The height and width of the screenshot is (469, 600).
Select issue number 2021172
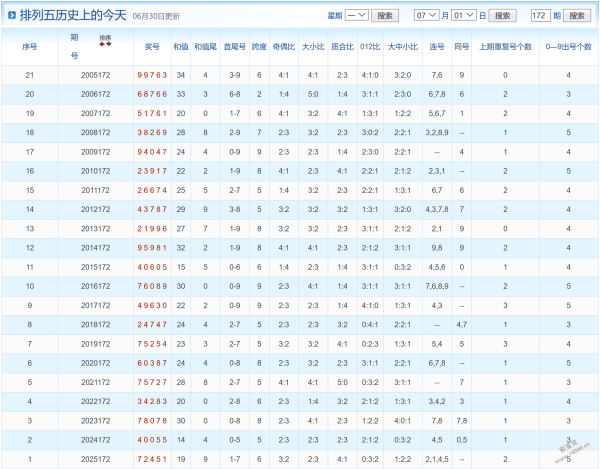[95, 382]
